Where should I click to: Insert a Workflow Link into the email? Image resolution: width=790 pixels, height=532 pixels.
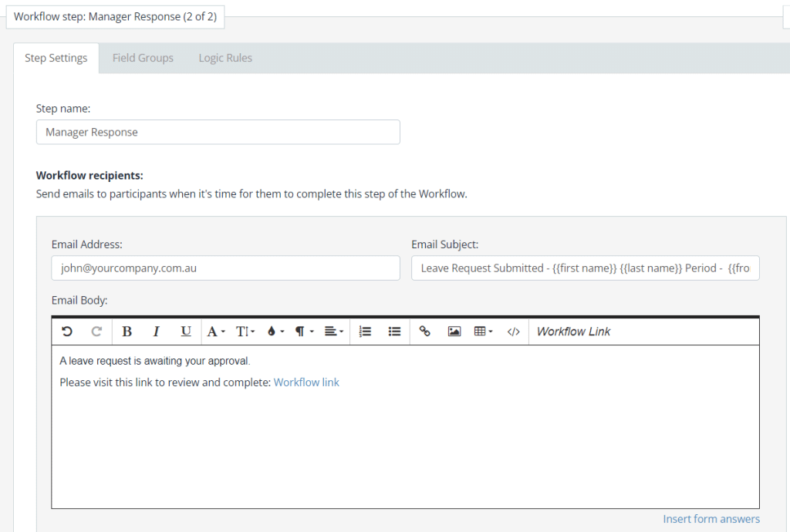tap(573, 331)
